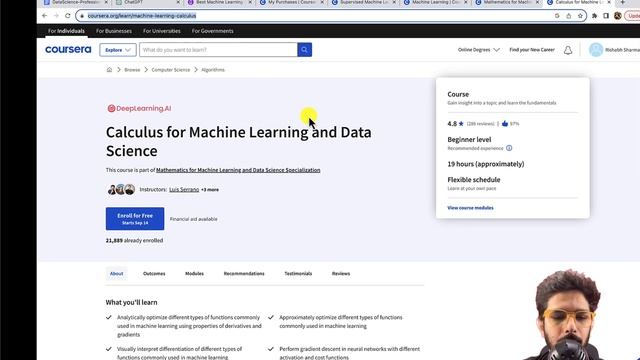Open Find your New Career link
Viewport: 640px width, 360px height.
pos(532,50)
